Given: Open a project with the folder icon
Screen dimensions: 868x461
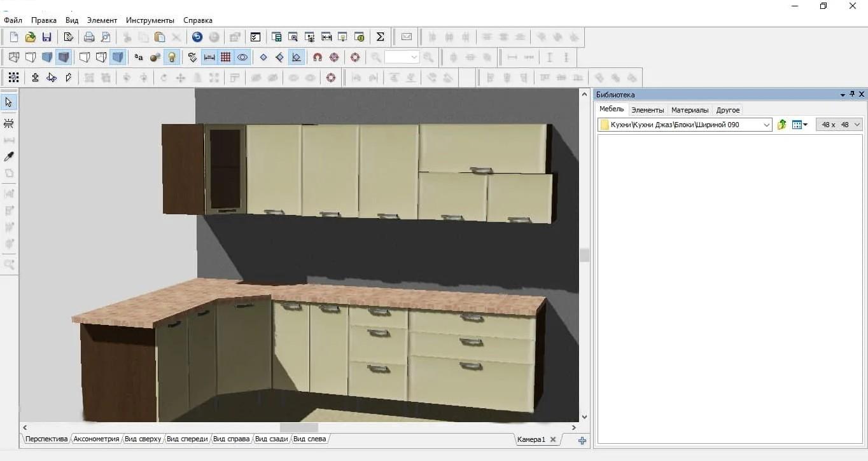Looking at the screenshot, I should point(30,37).
